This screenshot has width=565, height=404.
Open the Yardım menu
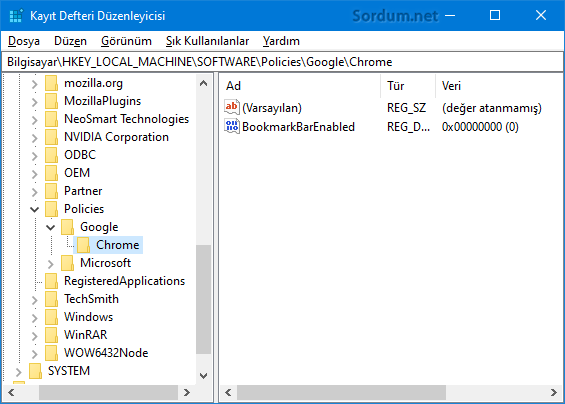point(281,41)
